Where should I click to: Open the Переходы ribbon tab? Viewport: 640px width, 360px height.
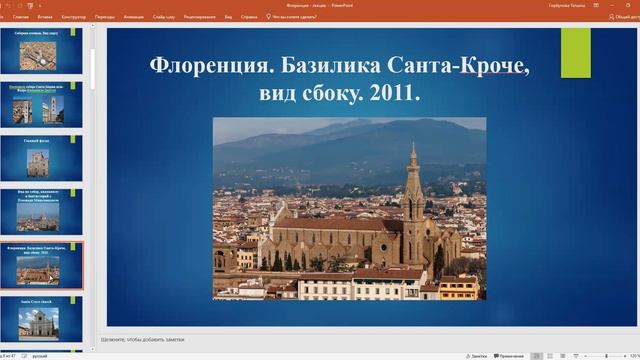[x=105, y=17]
